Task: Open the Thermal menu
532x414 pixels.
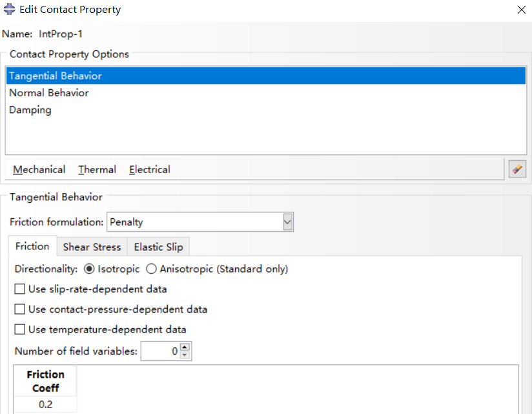Action: 97,169
